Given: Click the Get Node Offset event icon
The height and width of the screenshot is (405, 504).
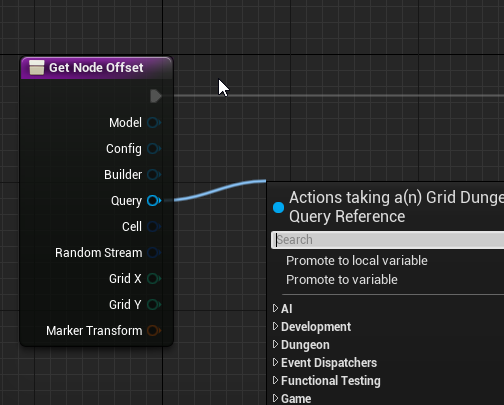Looking at the screenshot, I should [36, 67].
